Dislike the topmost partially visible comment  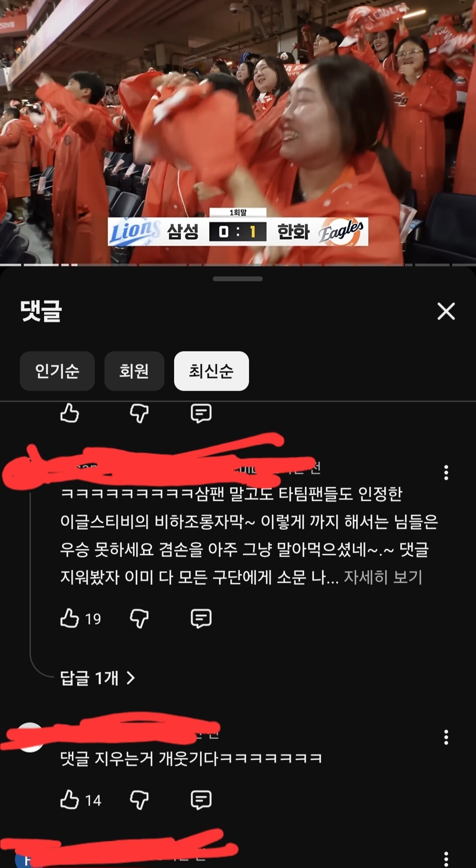139,414
